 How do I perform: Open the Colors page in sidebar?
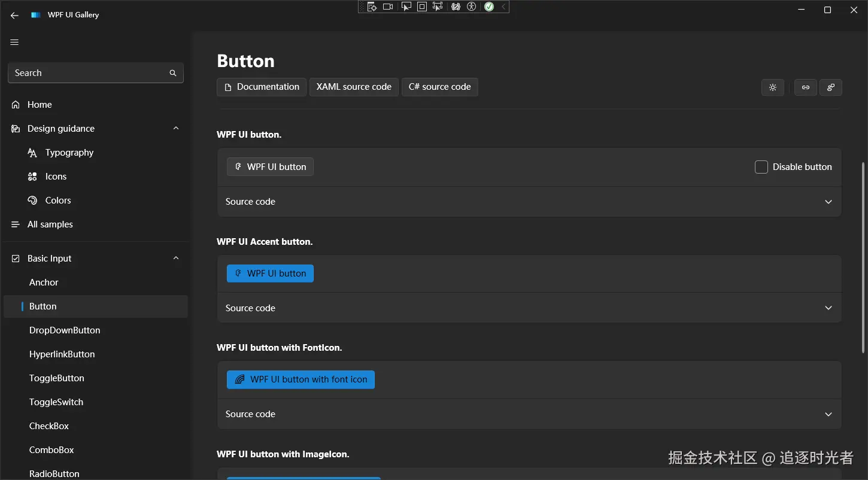coord(58,200)
